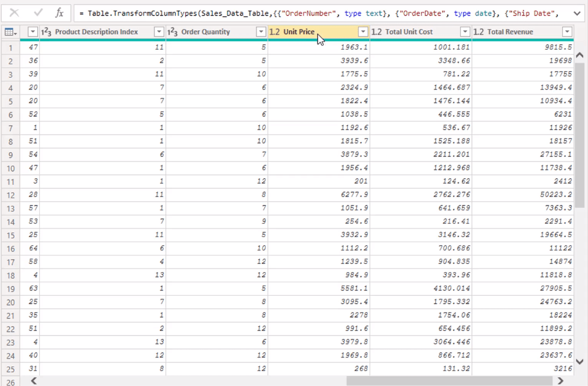Click the vertical scroll up arrow
Image resolution: width=588 pixels, height=386 pixels.
(x=579, y=55)
